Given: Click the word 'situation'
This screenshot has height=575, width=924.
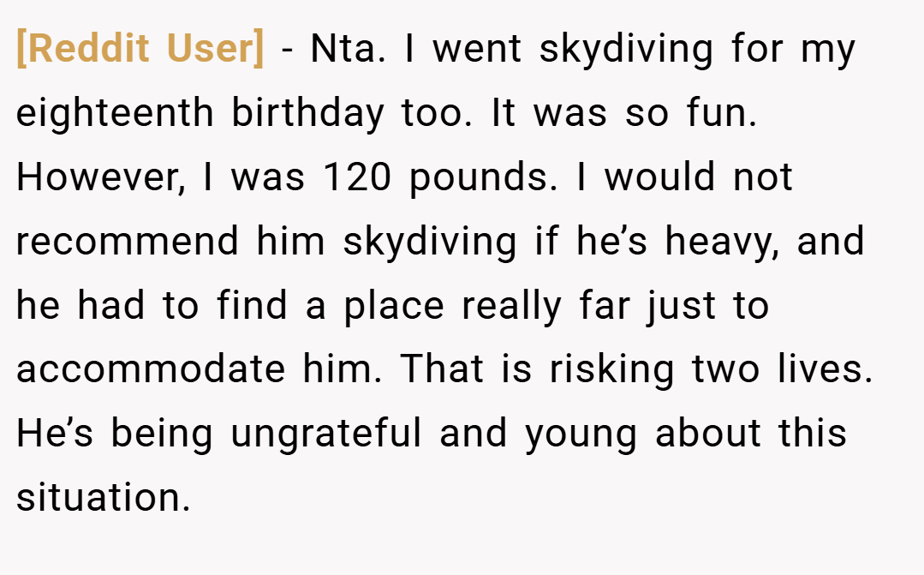Looking at the screenshot, I should tap(103, 497).
